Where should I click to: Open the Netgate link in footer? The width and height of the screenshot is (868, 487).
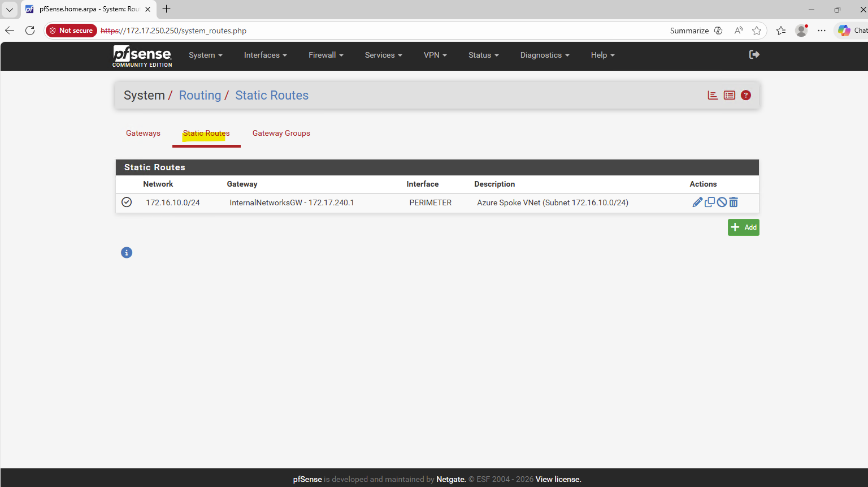pos(451,479)
